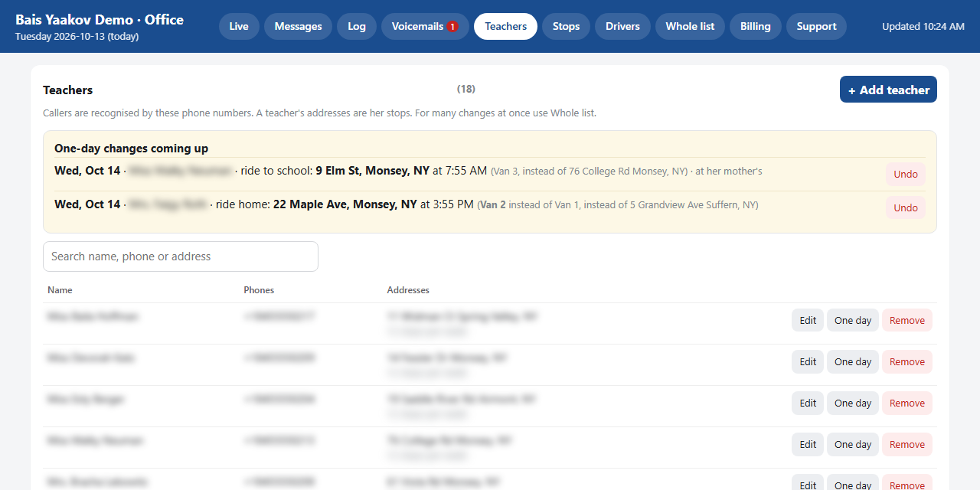The width and height of the screenshot is (980, 490).
Task: Click the Phones column header
Action: 259,290
